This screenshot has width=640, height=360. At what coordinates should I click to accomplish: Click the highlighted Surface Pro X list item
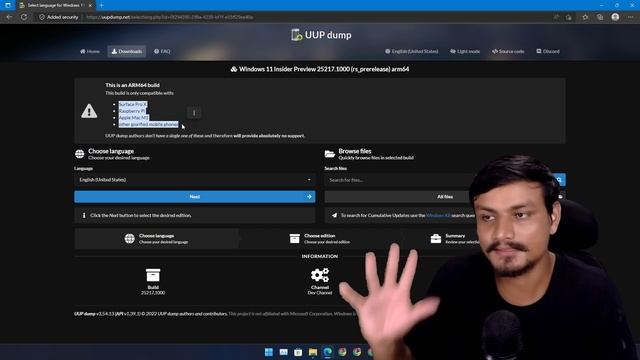[x=133, y=104]
